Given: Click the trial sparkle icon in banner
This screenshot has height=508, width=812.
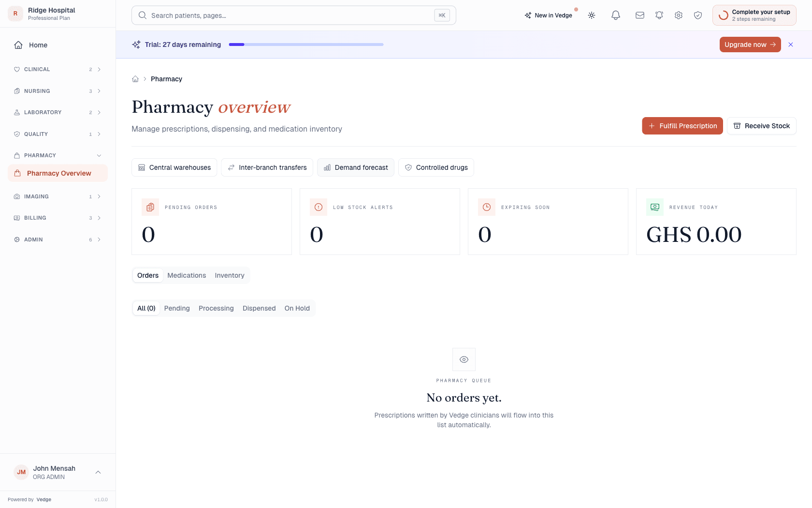Looking at the screenshot, I should tap(136, 45).
